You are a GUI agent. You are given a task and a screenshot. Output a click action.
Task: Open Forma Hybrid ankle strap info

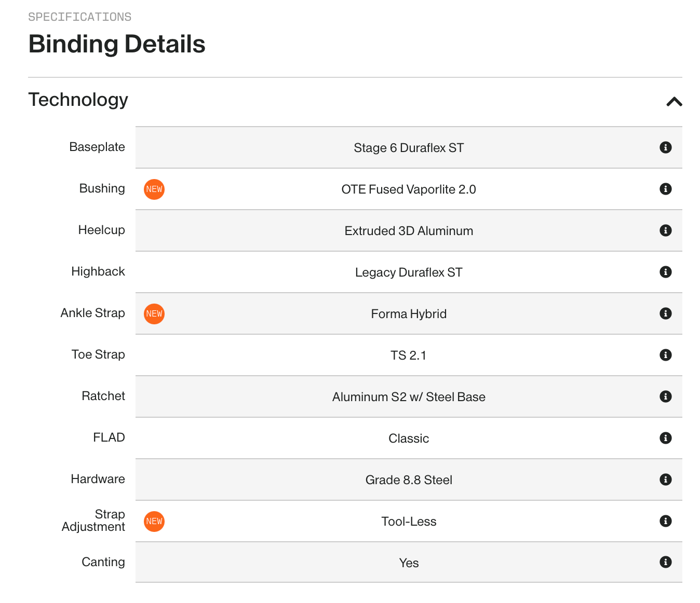(x=665, y=313)
